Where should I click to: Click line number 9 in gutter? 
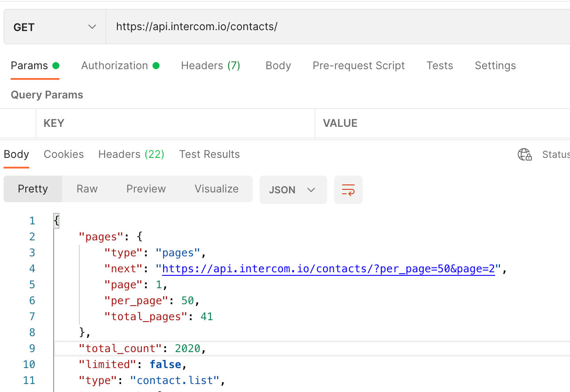coord(31,349)
